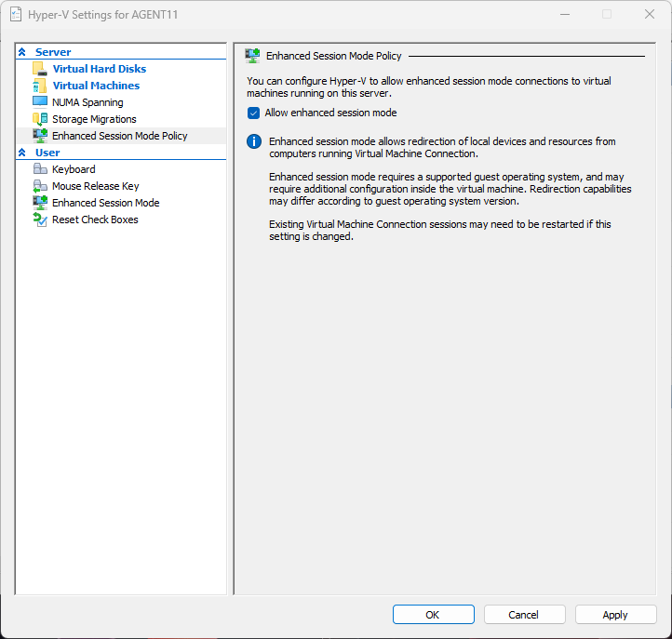Select the Storage Migrations setting

pyautogui.click(x=94, y=119)
